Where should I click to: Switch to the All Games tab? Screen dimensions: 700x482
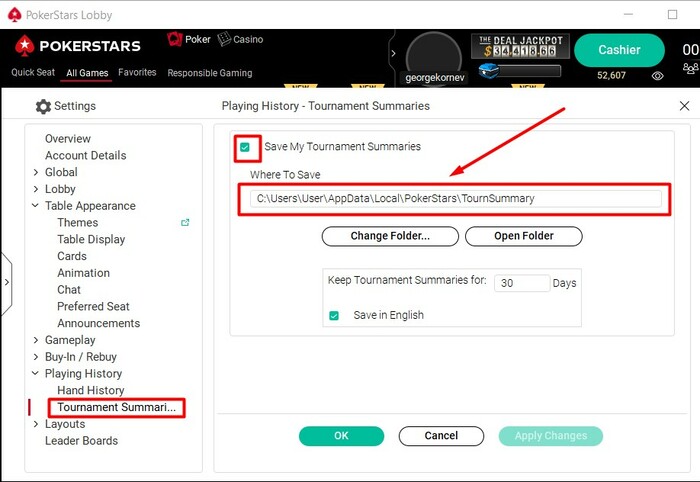[x=87, y=73]
